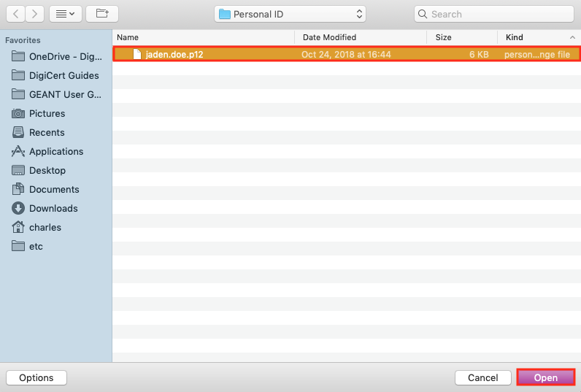
Task: Navigate to Downloads folder
Action: [x=53, y=208]
